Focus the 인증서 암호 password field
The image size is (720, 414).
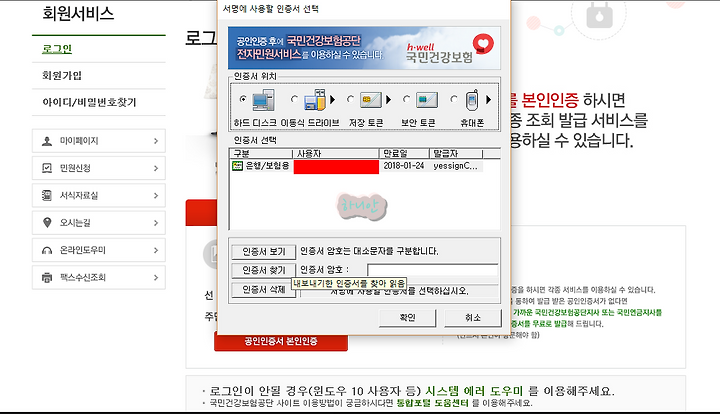433,270
